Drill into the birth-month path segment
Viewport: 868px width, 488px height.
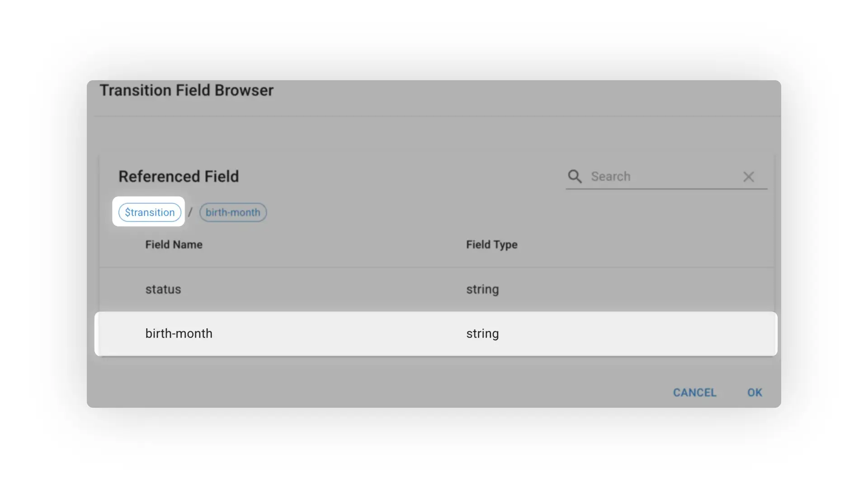click(x=233, y=212)
